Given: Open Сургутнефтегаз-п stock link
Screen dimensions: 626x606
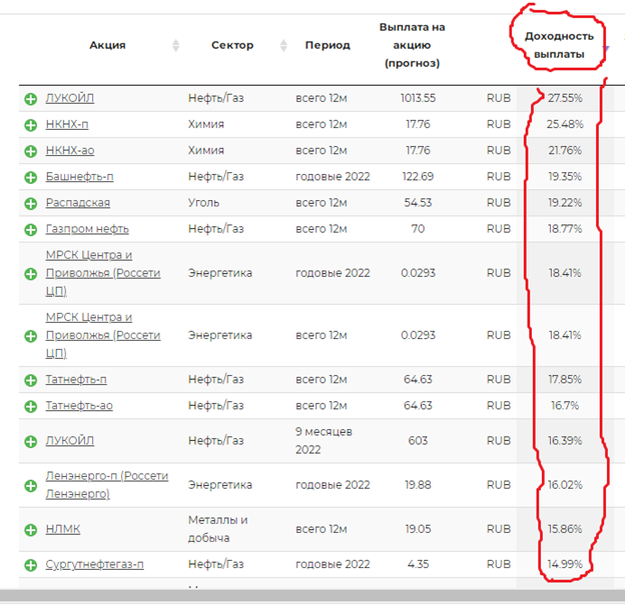Looking at the screenshot, I should point(95,564).
